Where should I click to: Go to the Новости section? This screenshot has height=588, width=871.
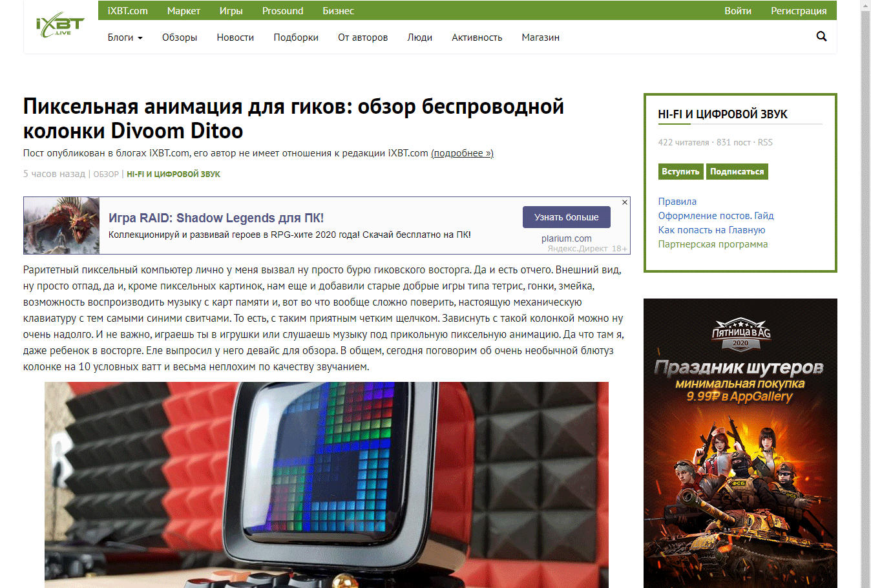tap(235, 37)
